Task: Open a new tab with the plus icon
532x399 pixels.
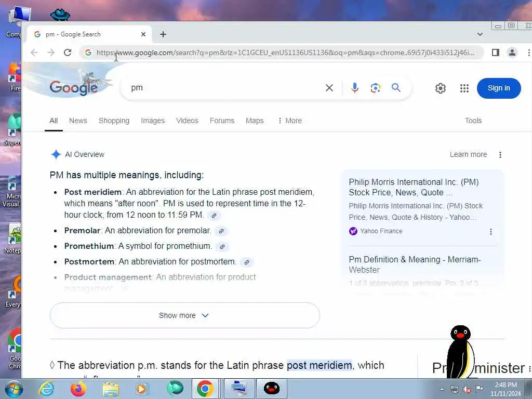Action: [x=163, y=34]
